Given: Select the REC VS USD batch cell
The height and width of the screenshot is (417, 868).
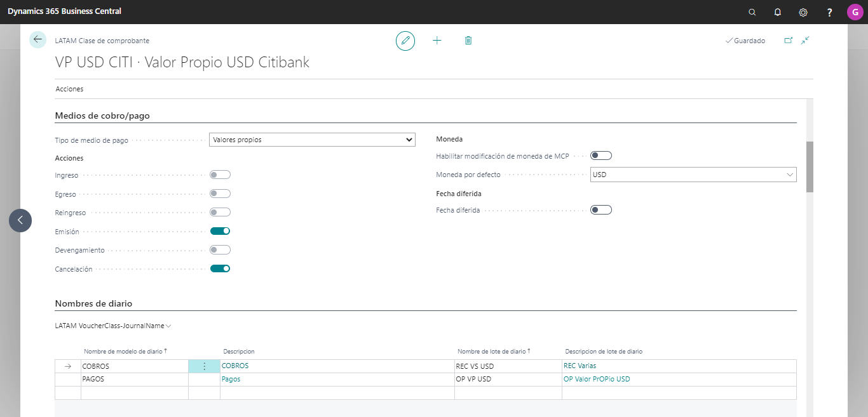Looking at the screenshot, I should coord(508,366).
